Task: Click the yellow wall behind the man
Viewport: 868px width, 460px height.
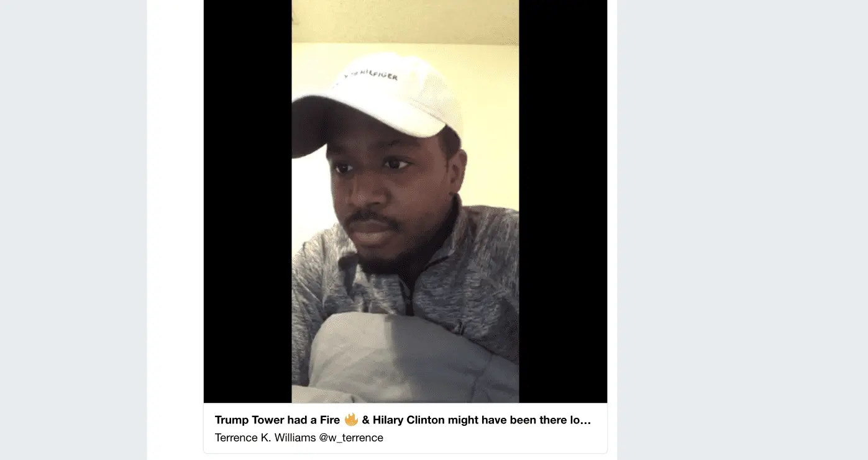Action: (x=488, y=124)
